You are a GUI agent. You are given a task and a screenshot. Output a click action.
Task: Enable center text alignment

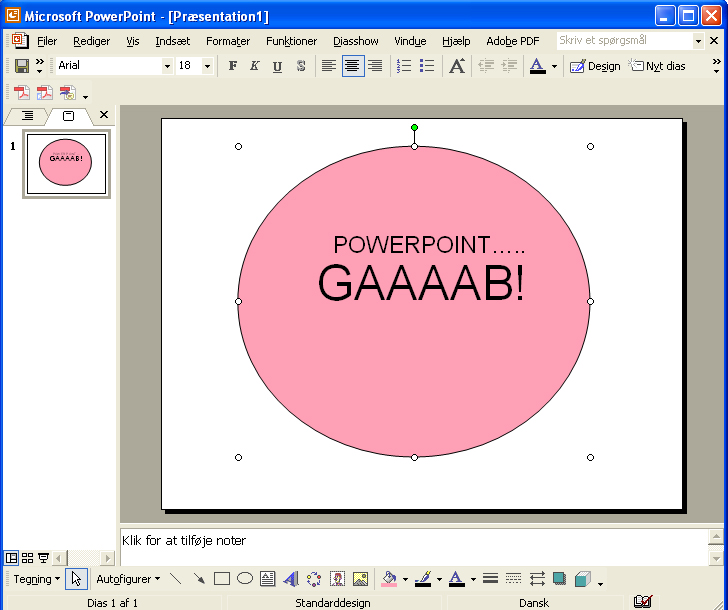352,66
